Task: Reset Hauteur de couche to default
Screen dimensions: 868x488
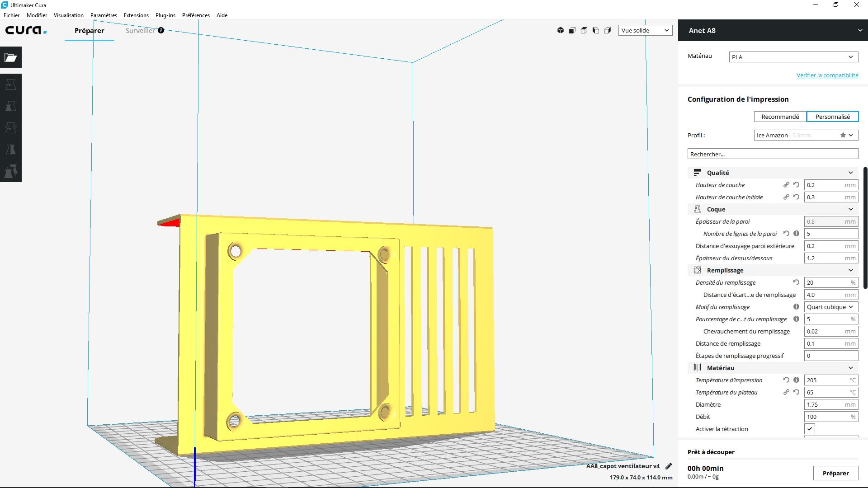Action: click(796, 185)
